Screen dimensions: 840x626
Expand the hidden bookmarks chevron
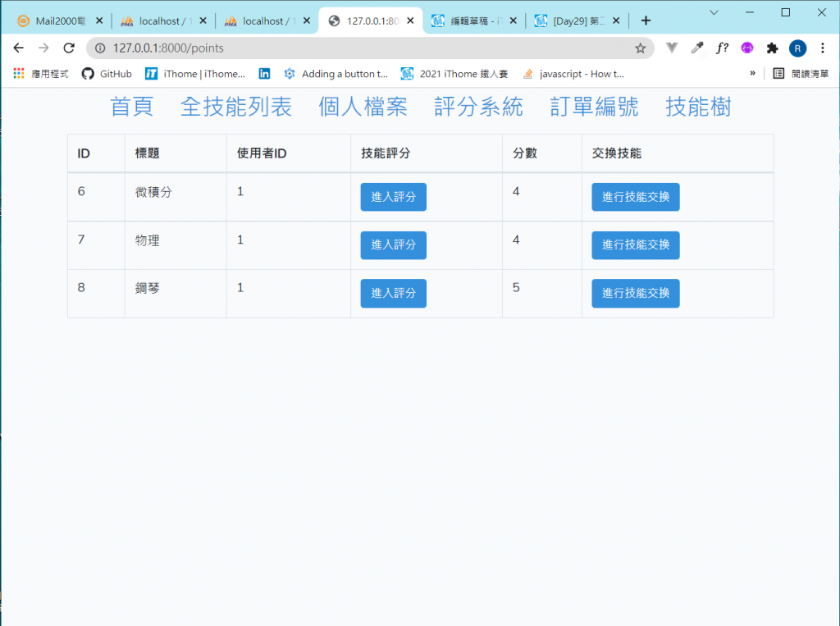753,73
